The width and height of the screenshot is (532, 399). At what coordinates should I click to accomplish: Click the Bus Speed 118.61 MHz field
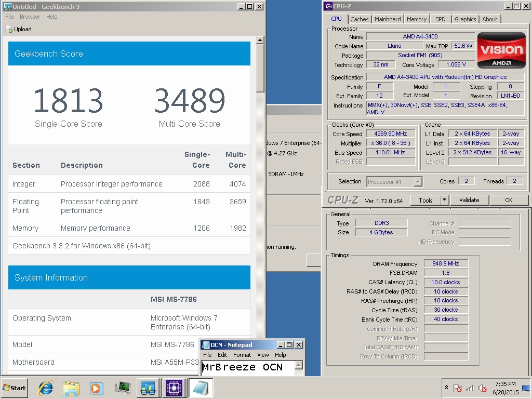pyautogui.click(x=391, y=152)
